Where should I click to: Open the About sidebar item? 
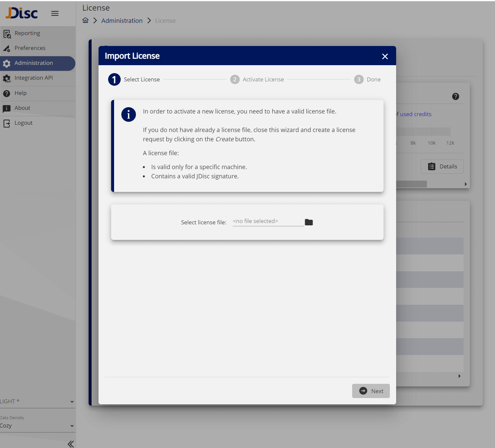tap(22, 108)
